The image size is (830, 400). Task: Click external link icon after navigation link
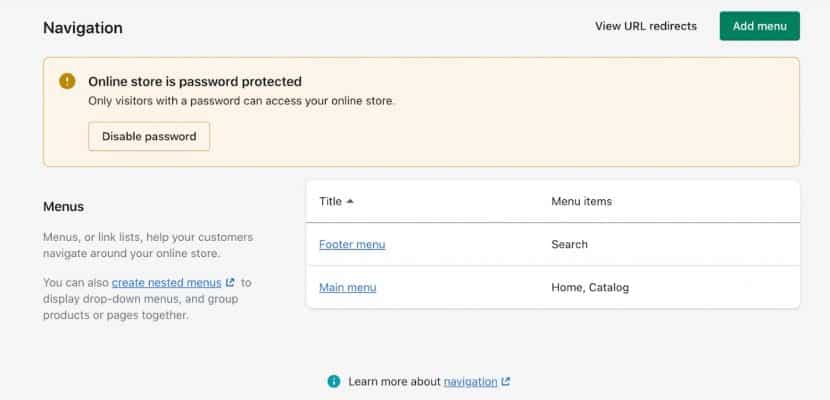pos(505,381)
